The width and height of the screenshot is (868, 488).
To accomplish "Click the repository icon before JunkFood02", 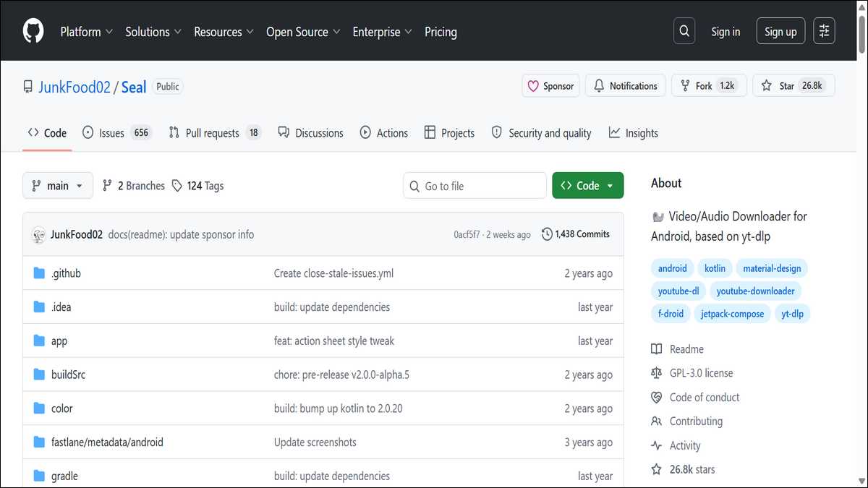I will pos(27,87).
